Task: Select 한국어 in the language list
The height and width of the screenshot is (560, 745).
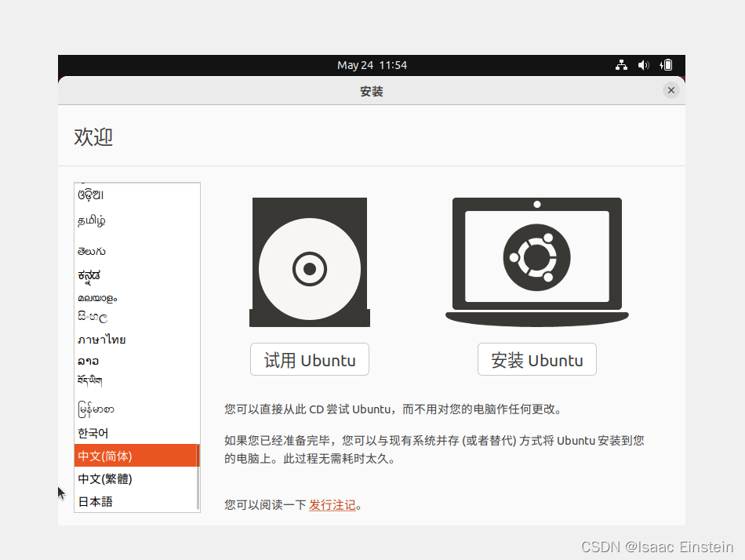Action: (136, 433)
